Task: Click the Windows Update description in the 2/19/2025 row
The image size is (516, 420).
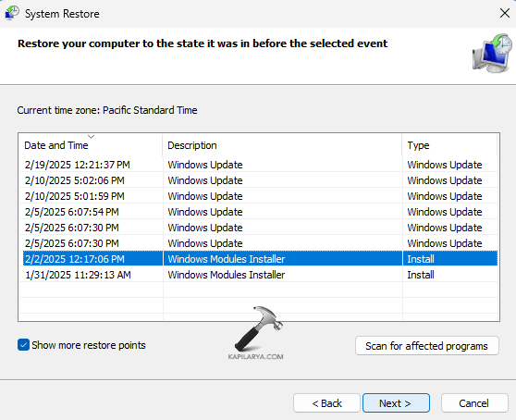Action: pos(205,165)
